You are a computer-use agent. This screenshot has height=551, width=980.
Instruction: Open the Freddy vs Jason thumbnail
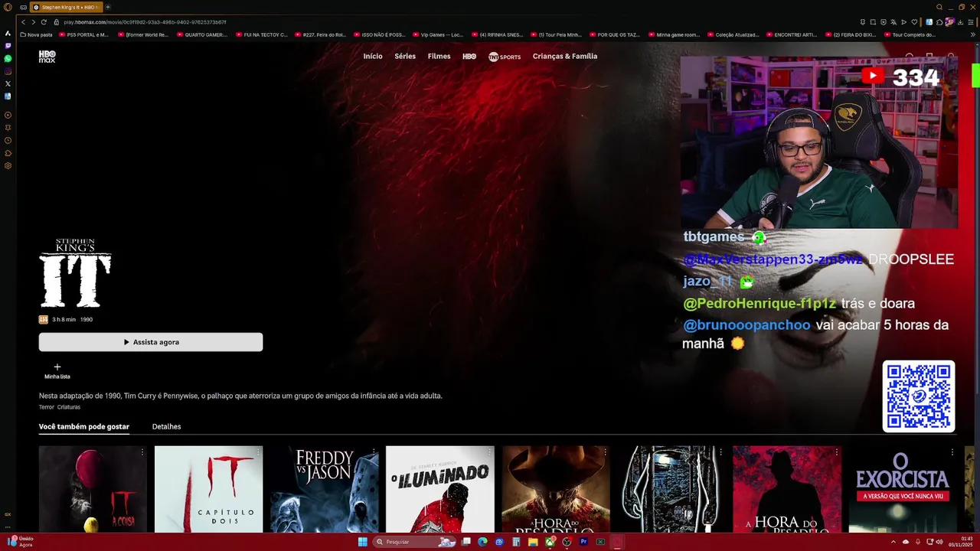click(324, 489)
